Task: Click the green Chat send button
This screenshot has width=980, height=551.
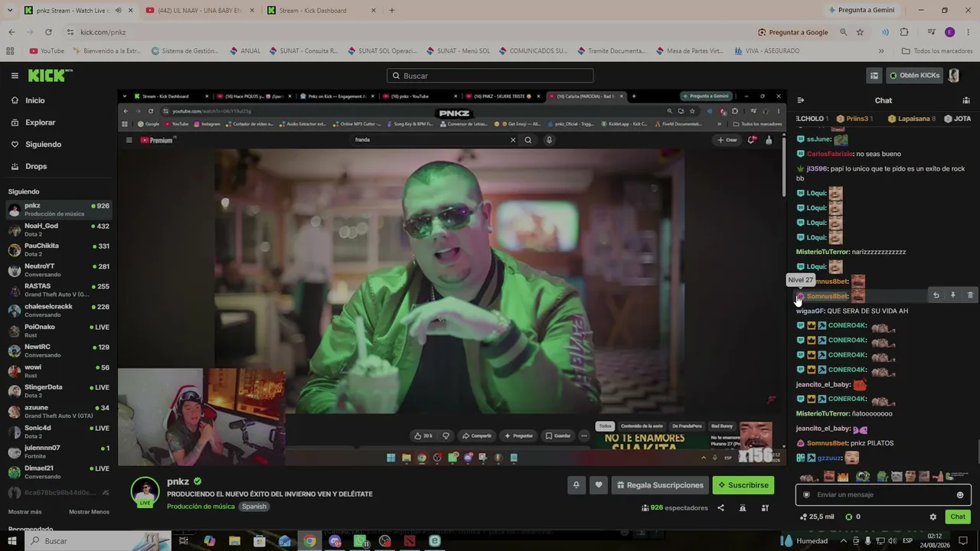Action: 958,517
